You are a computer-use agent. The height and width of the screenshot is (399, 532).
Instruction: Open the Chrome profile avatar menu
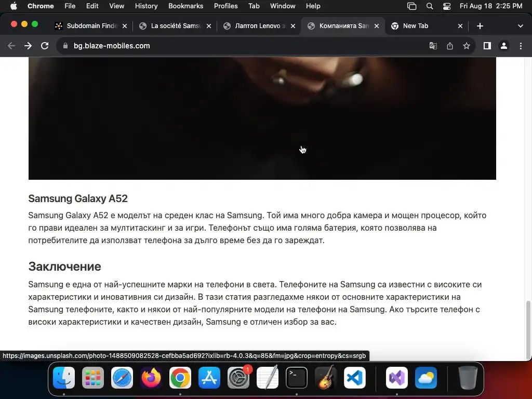(504, 46)
